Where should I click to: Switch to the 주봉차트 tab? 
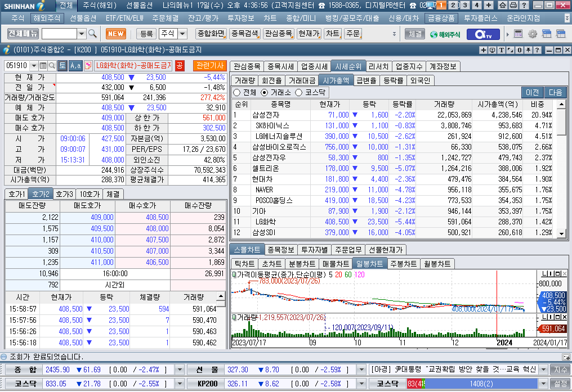(x=404, y=264)
